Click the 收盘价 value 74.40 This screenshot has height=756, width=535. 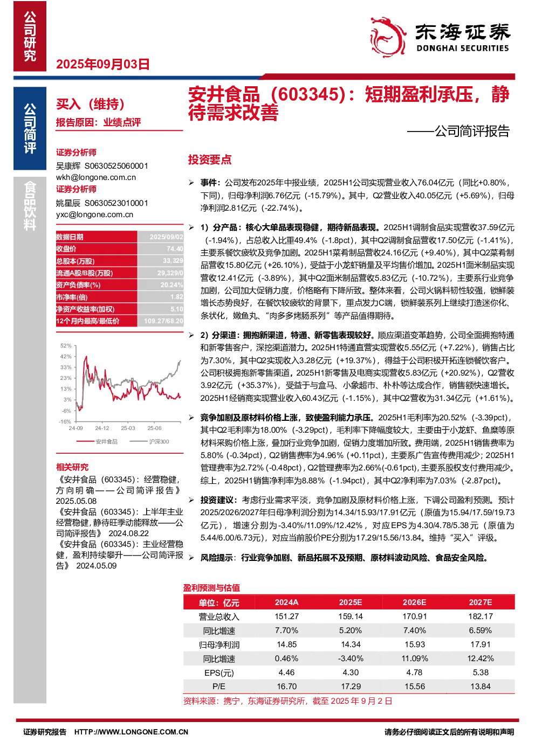click(175, 249)
